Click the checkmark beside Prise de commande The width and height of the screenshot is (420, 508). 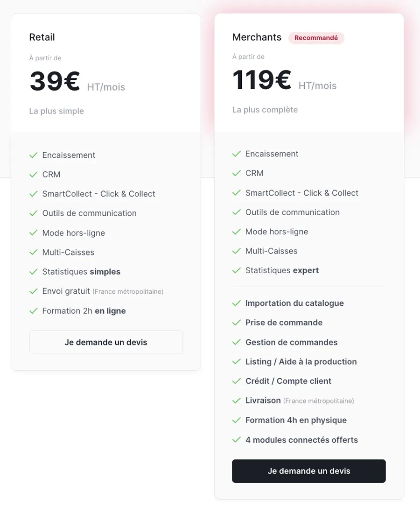[236, 323]
